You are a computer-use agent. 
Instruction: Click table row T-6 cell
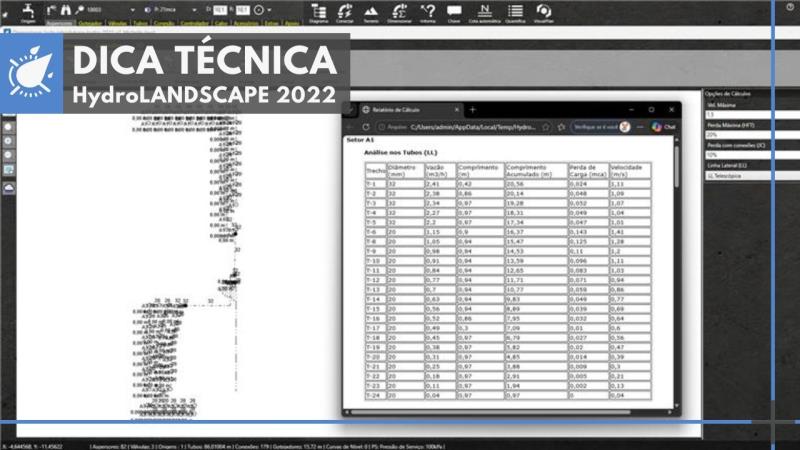376,232
